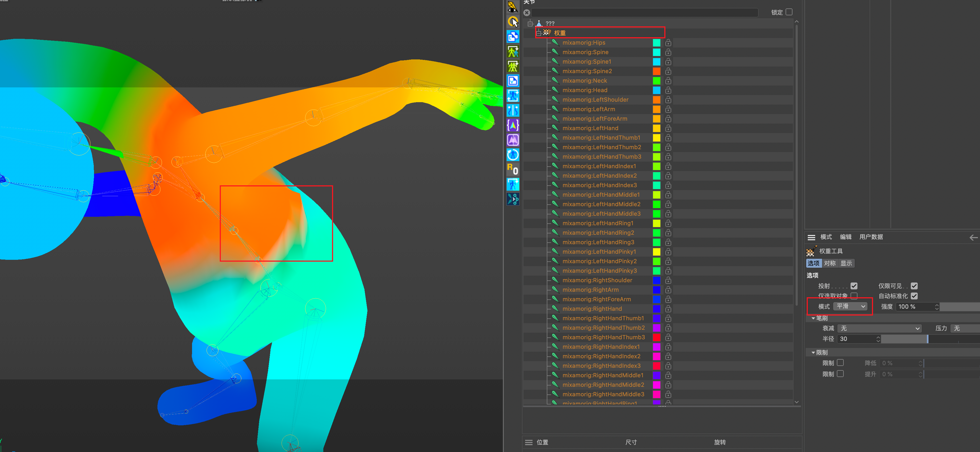Viewport: 980px width, 452px height.
Task: Click the dark node graph icon
Action: coord(512,199)
